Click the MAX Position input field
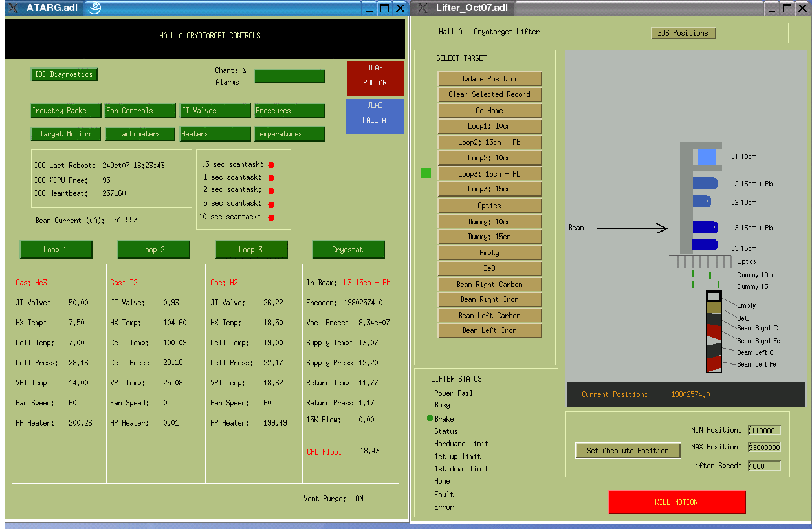Image resolution: width=812 pixels, height=529 pixels. [x=764, y=447]
